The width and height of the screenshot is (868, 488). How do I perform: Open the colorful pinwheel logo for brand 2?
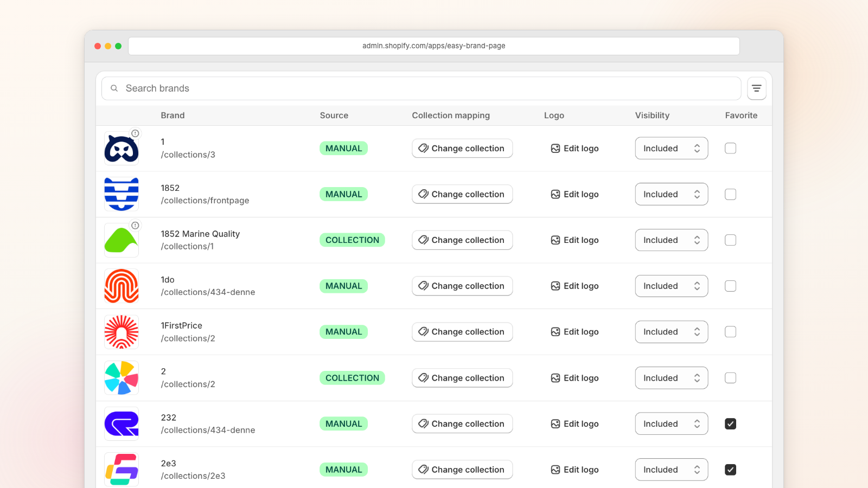[x=122, y=378]
